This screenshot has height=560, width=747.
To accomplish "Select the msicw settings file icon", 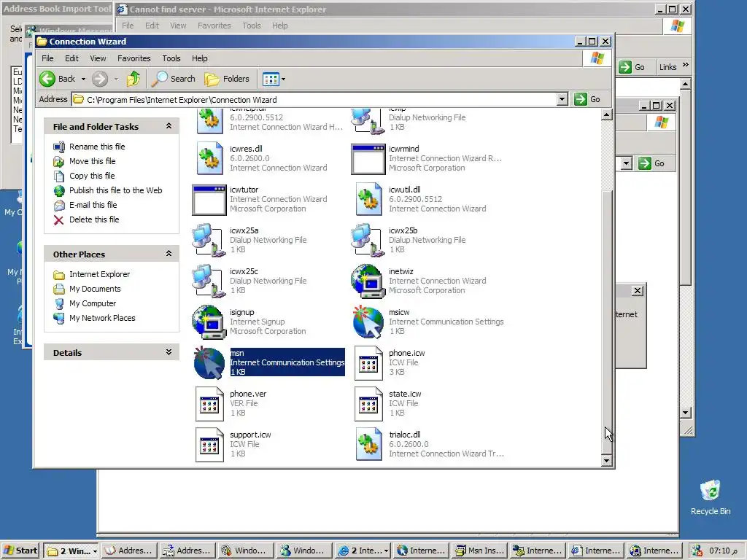I will click(x=368, y=322).
